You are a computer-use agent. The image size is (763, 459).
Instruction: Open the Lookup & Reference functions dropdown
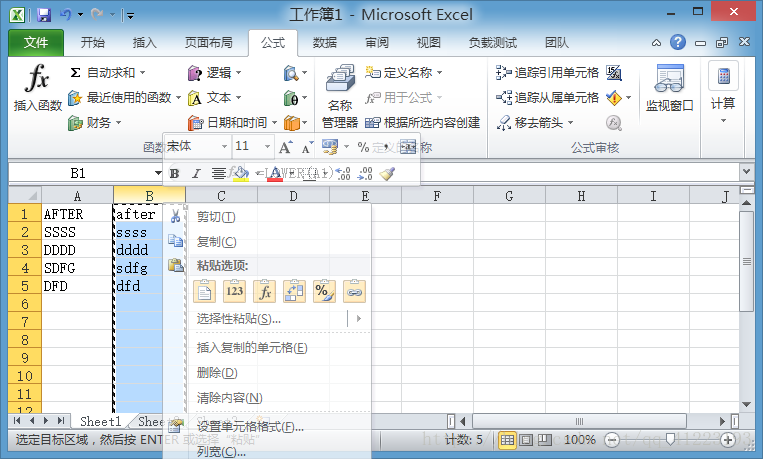click(x=295, y=73)
